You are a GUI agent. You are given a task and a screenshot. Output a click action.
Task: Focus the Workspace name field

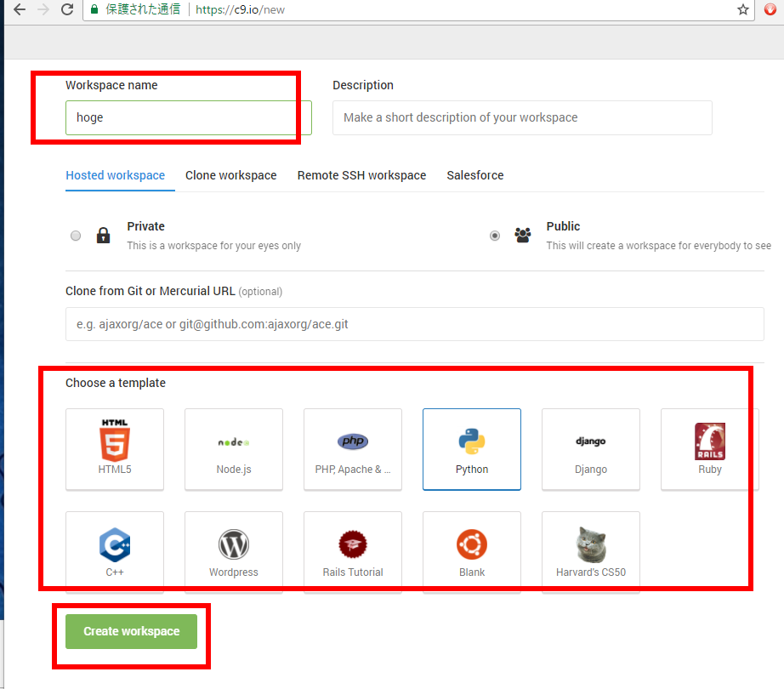point(189,117)
